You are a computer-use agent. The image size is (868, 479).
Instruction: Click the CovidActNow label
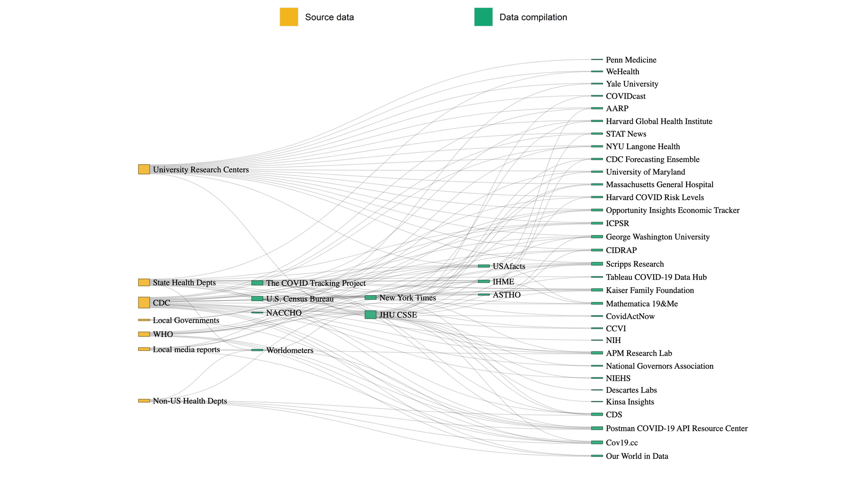pyautogui.click(x=630, y=316)
